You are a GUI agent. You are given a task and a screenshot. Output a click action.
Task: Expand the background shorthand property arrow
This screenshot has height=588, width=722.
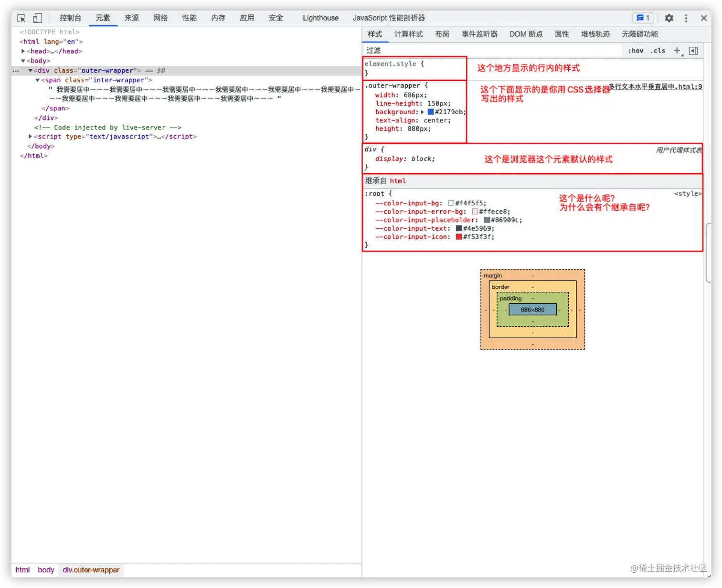coord(423,112)
